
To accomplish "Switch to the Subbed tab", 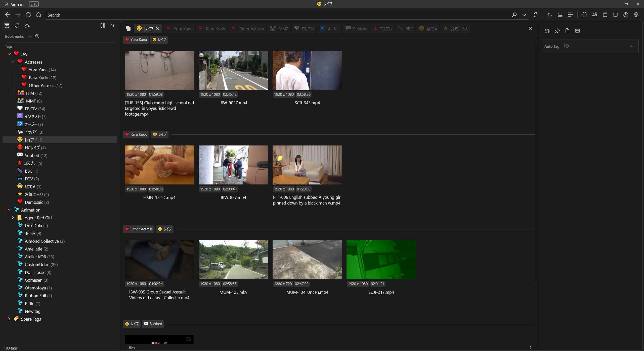I will [x=357, y=29].
